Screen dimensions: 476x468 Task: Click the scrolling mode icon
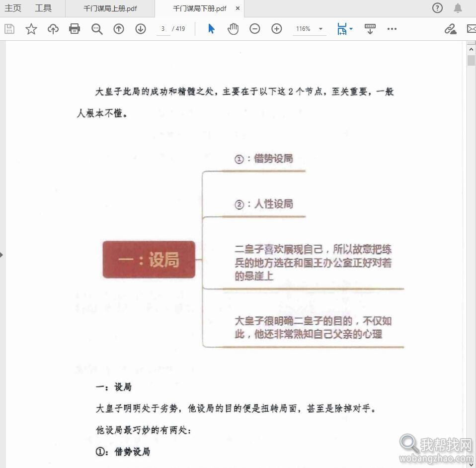click(x=370, y=29)
